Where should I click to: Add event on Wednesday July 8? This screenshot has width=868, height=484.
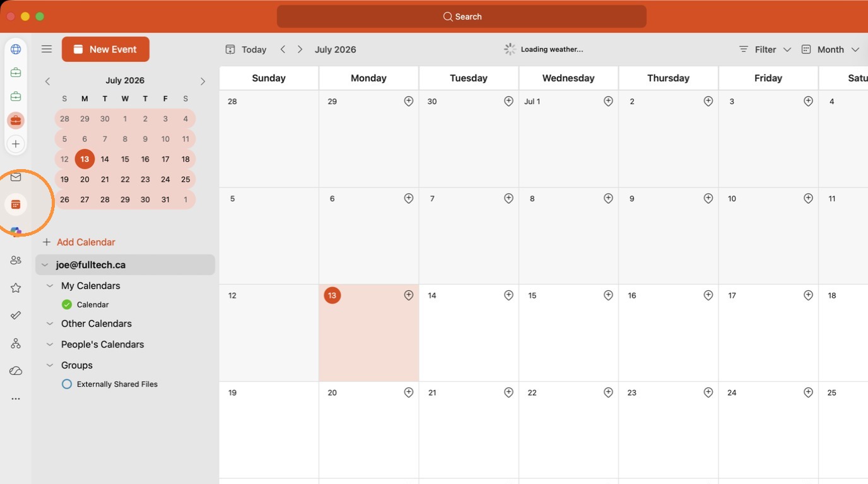[608, 198]
